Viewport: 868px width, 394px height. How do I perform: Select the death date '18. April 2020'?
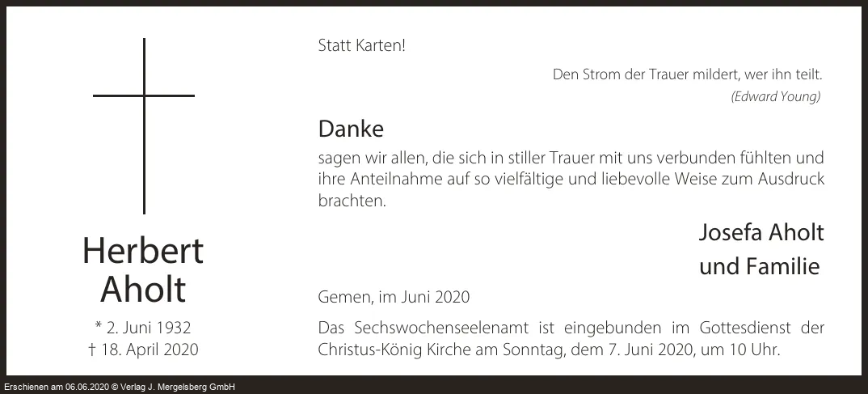[150, 350]
